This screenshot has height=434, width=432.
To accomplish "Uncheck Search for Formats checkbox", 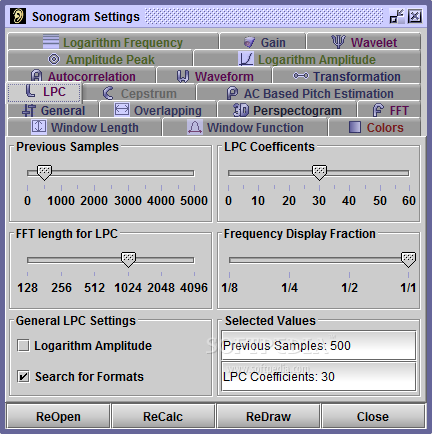I will [23, 377].
